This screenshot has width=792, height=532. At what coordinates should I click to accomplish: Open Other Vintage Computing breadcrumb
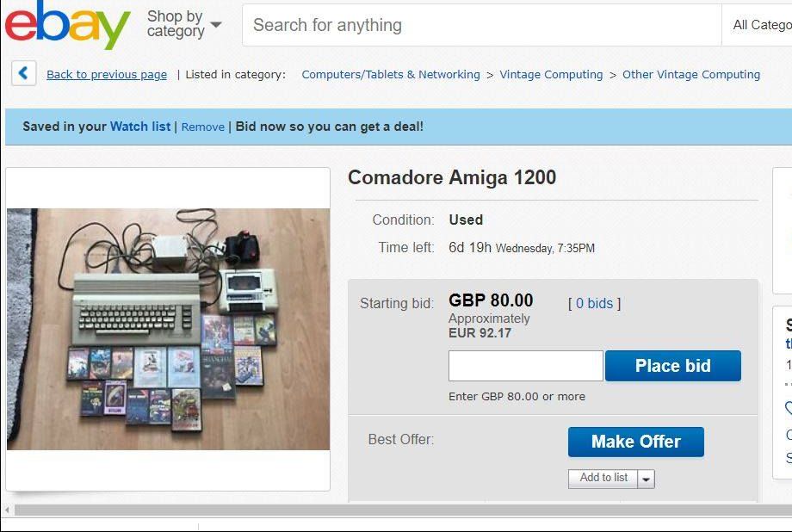click(691, 74)
